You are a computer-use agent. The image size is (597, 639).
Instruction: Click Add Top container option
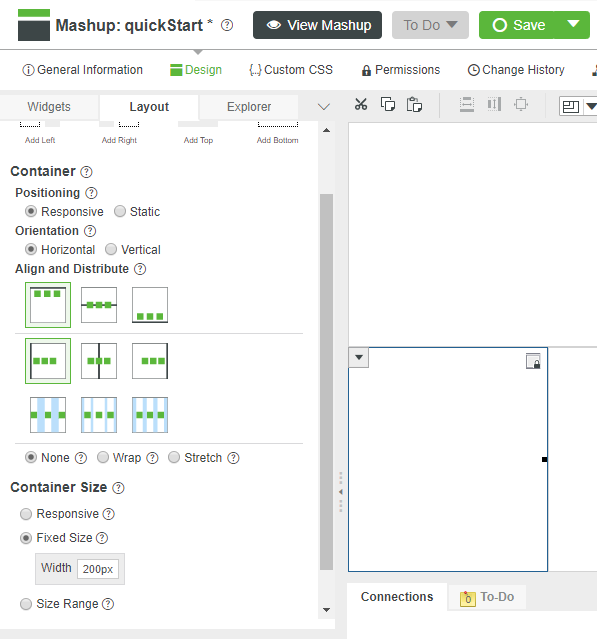tap(198, 134)
